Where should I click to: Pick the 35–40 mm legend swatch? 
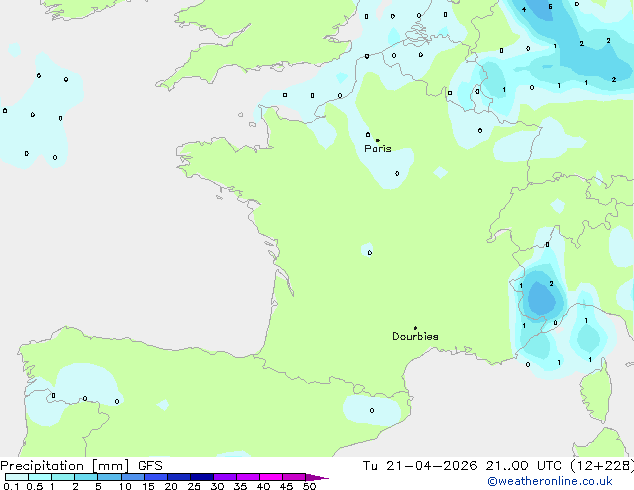click(248, 477)
